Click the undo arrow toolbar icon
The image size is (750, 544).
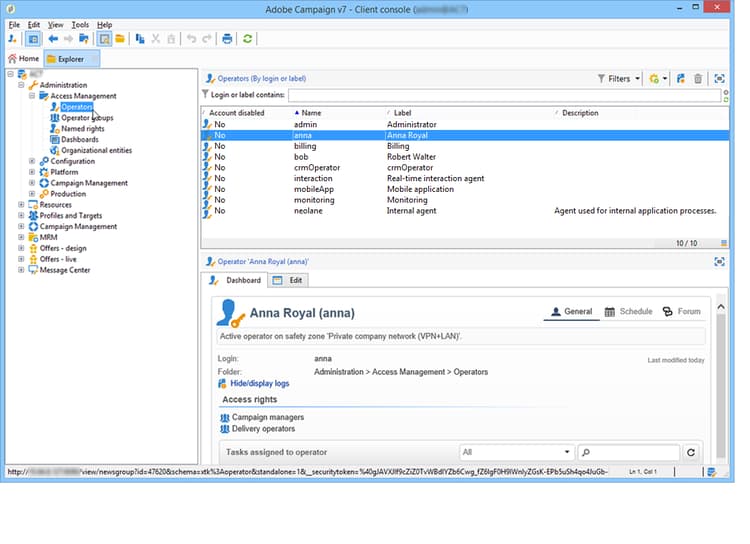[191, 39]
